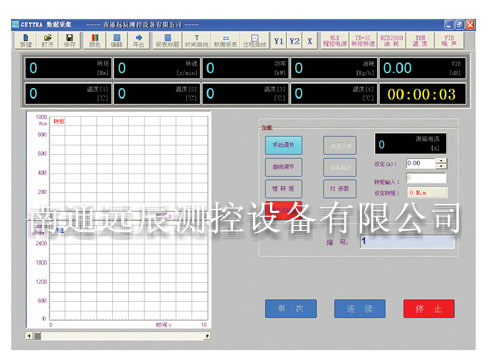
Task: Start continuous (连续) acquisition
Action: [x=360, y=309]
